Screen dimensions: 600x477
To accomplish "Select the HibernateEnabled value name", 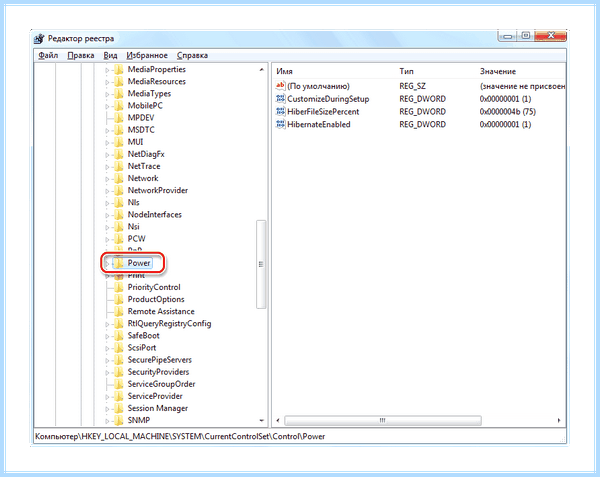I will coord(319,124).
